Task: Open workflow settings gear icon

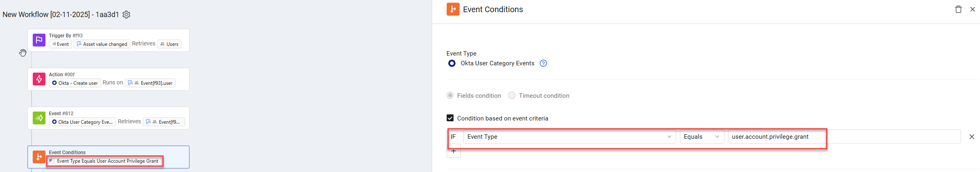Action: (126, 15)
